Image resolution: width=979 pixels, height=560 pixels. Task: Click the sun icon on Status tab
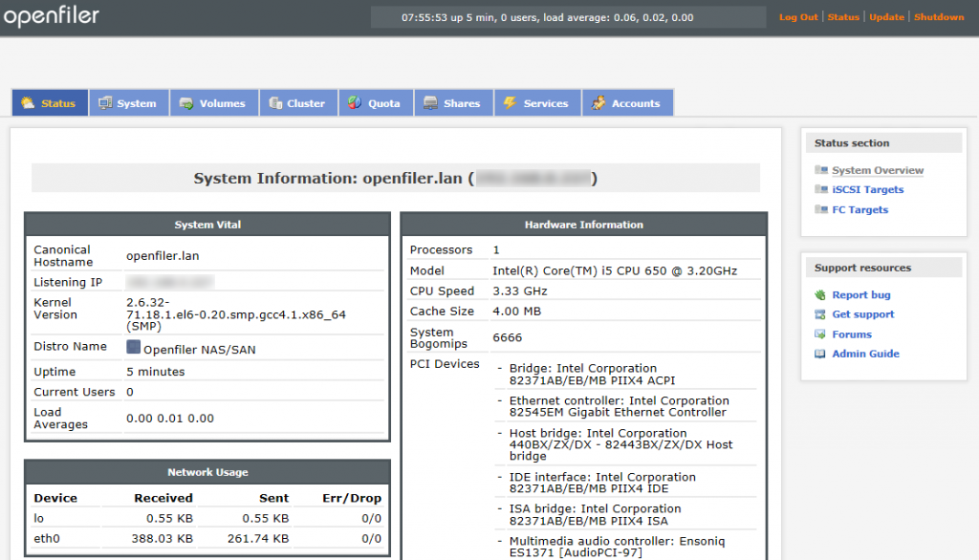pos(28,103)
